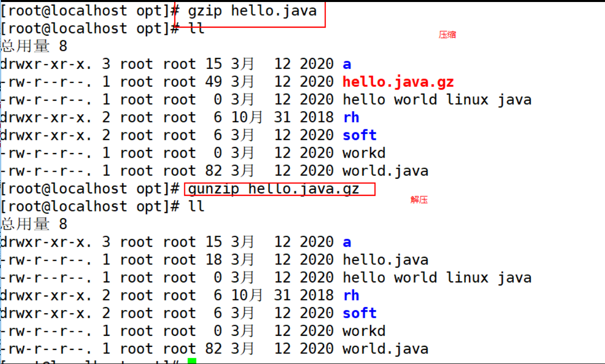Viewport: 605px width, 364px height.
Task: Click blue directory 'a' in listing after gunzip
Action: (x=347, y=242)
